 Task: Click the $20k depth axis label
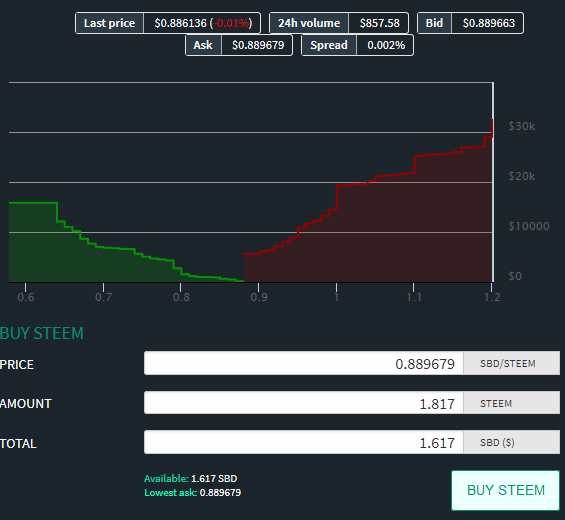pos(522,176)
